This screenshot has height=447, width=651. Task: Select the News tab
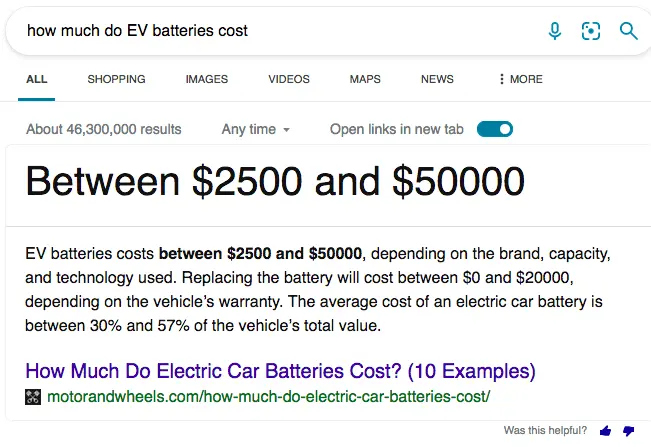click(x=437, y=79)
